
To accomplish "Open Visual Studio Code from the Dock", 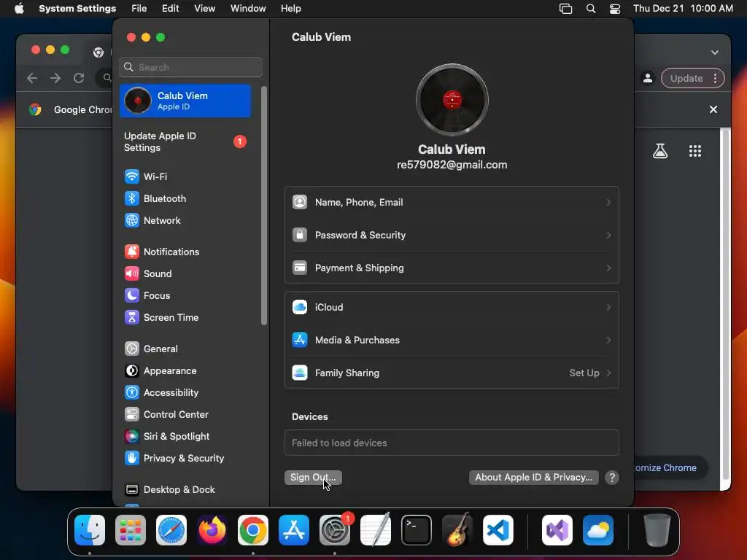I will (x=498, y=530).
